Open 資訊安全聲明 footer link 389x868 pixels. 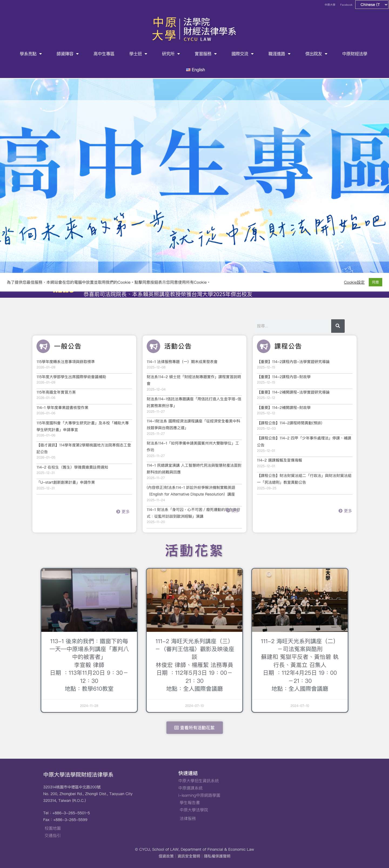tap(189, 856)
